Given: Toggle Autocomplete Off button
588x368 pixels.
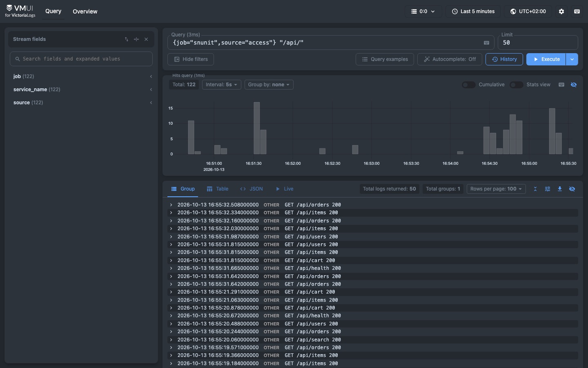Looking at the screenshot, I should [450, 59].
